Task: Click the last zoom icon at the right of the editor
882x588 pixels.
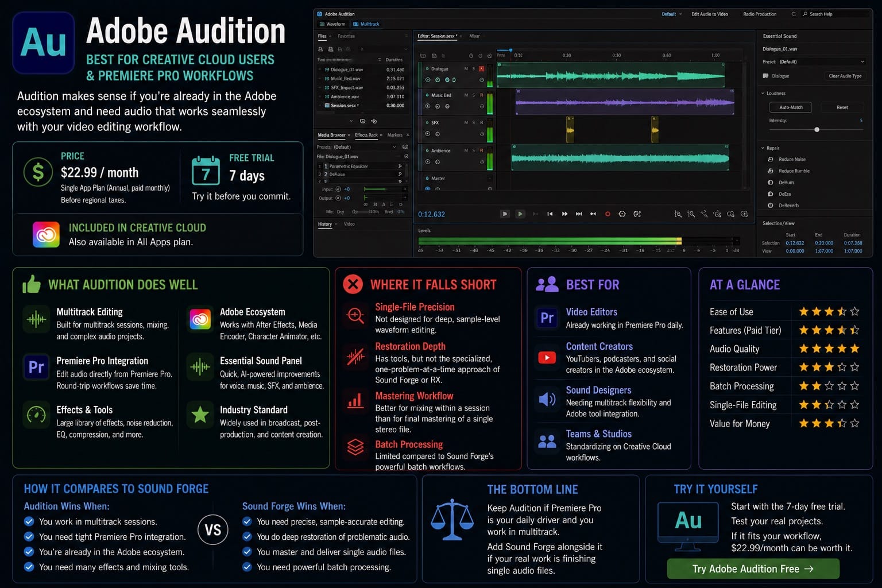Action: click(744, 214)
